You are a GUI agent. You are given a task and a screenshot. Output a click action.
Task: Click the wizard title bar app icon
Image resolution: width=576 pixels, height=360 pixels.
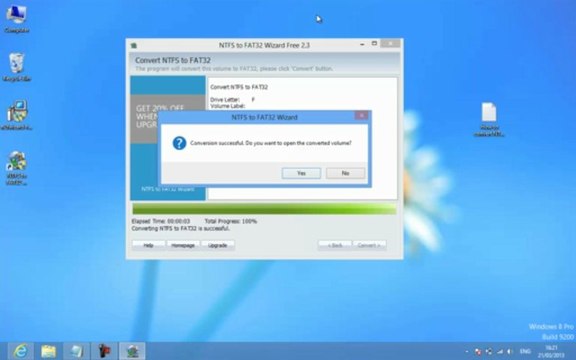point(134,46)
